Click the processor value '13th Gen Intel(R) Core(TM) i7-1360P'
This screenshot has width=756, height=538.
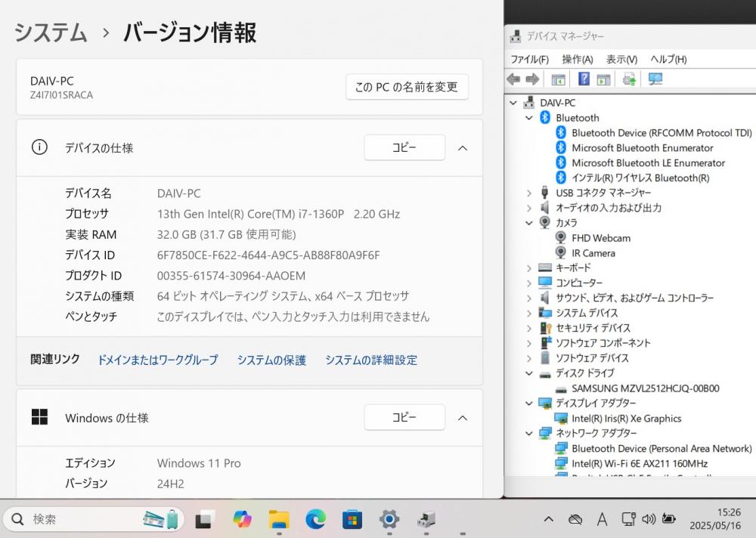250,214
